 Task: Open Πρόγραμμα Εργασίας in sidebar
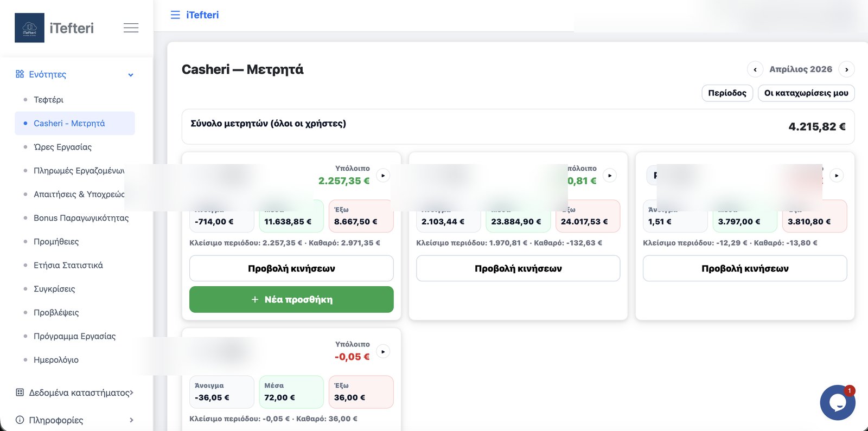click(x=74, y=336)
